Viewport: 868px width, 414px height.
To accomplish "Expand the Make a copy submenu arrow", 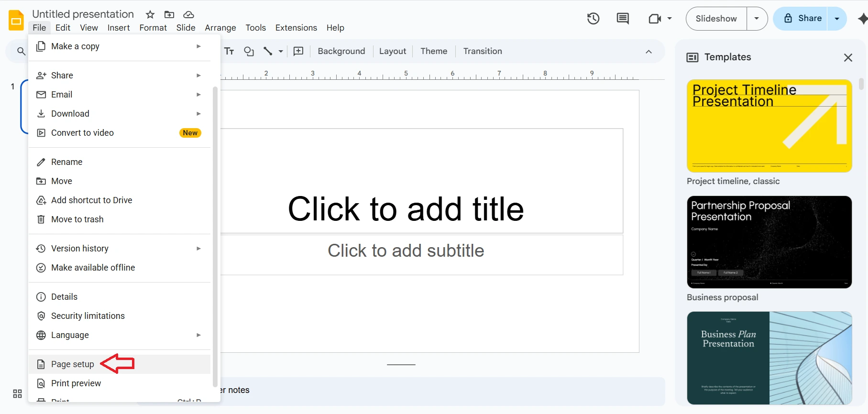I will pos(198,46).
